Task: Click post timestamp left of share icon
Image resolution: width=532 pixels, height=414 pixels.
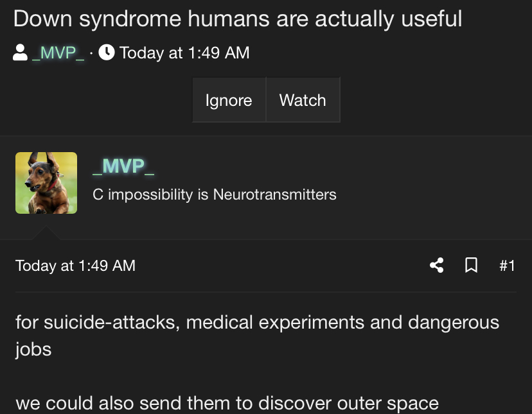Action: pos(75,266)
